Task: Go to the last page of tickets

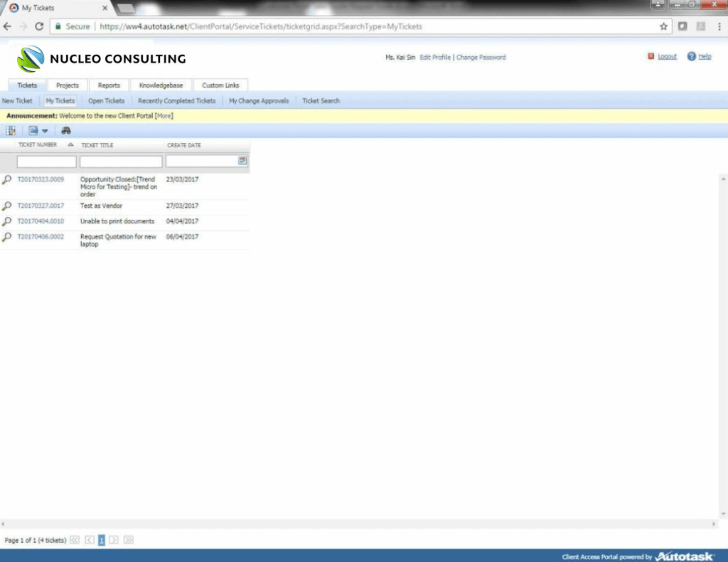Action: coord(129,541)
